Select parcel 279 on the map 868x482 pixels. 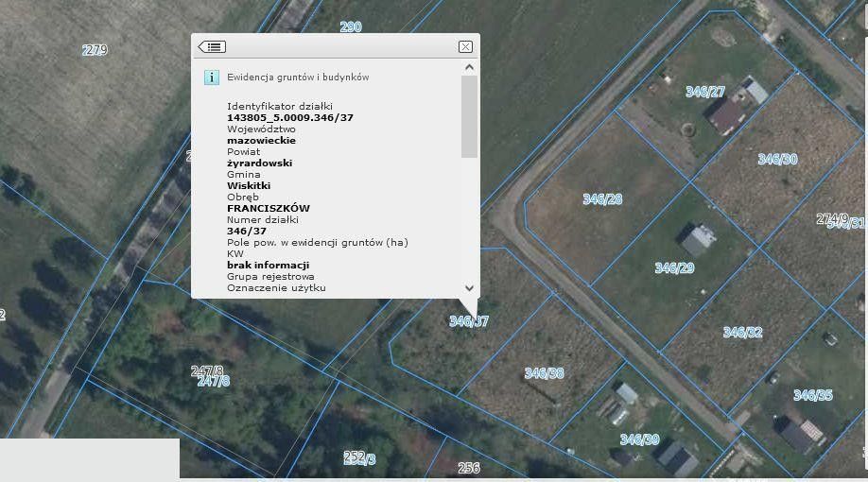(95, 50)
